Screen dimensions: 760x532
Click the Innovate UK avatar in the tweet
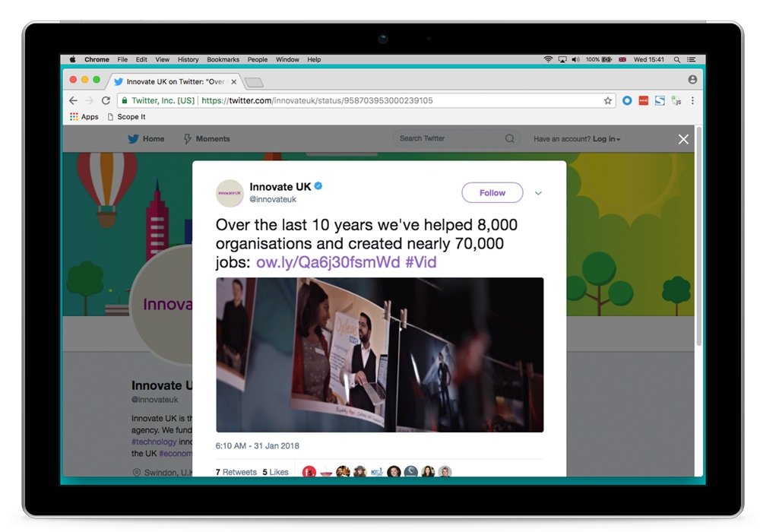pos(230,193)
